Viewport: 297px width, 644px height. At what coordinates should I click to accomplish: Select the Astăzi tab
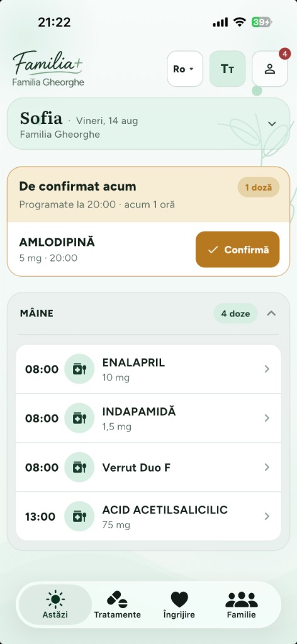pyautogui.click(x=55, y=605)
